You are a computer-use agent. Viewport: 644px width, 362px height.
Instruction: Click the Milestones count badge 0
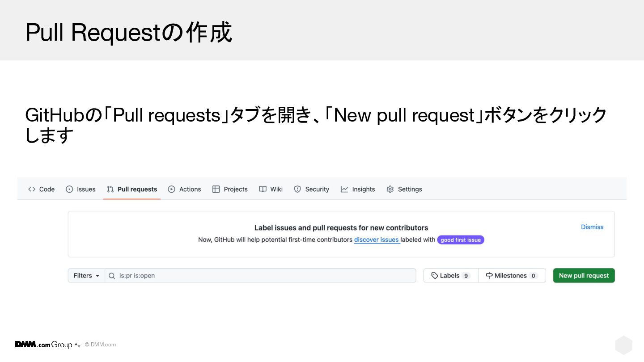[x=533, y=276]
